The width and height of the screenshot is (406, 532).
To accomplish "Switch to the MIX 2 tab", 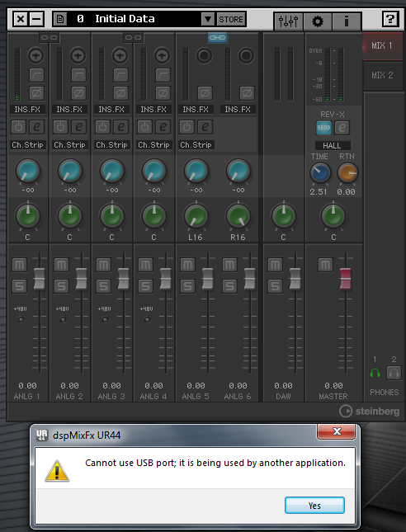I will tap(383, 75).
